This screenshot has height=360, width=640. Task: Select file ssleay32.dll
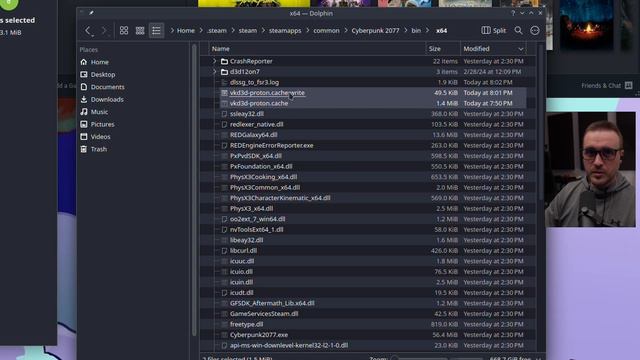tap(247, 114)
